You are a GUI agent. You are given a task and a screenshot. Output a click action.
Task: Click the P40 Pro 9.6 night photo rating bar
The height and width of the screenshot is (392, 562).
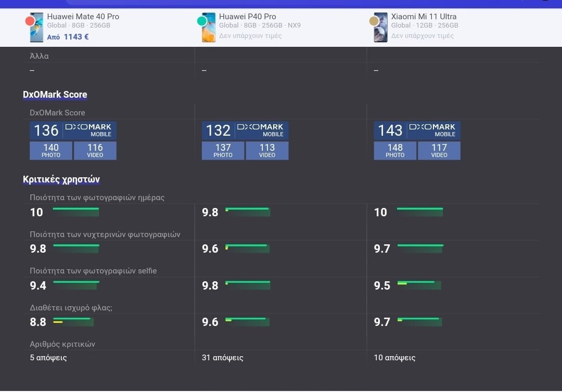[x=247, y=249]
